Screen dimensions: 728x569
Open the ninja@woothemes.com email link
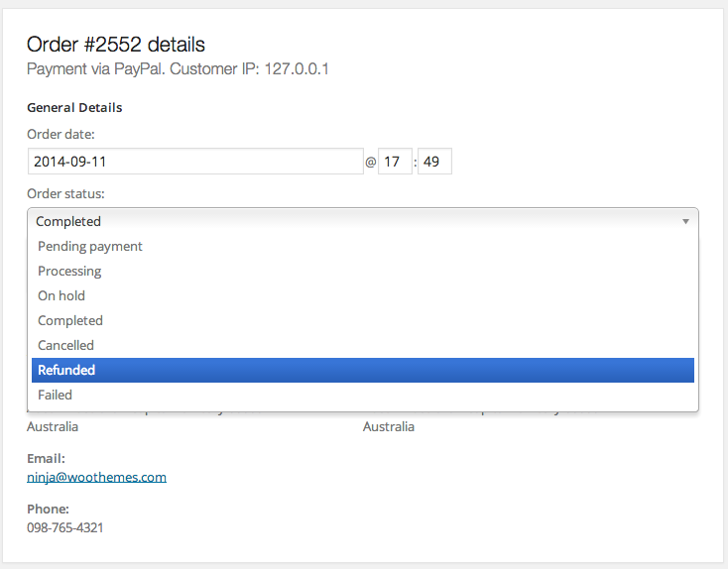pyautogui.click(x=96, y=477)
